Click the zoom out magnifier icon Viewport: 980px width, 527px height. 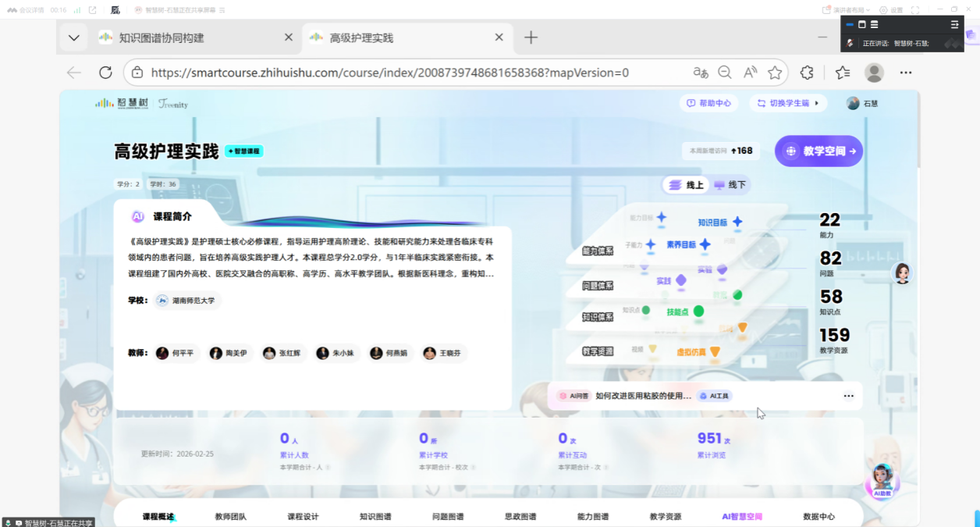click(725, 73)
